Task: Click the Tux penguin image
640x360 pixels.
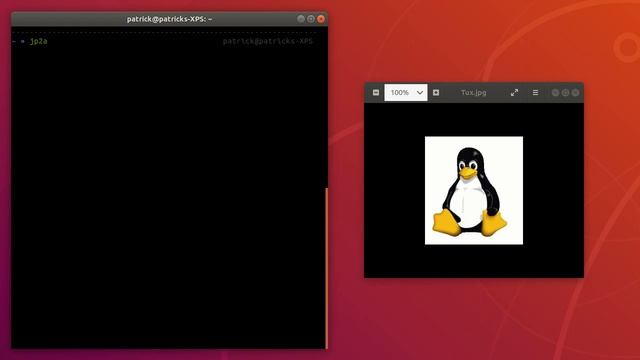Action: 474,191
